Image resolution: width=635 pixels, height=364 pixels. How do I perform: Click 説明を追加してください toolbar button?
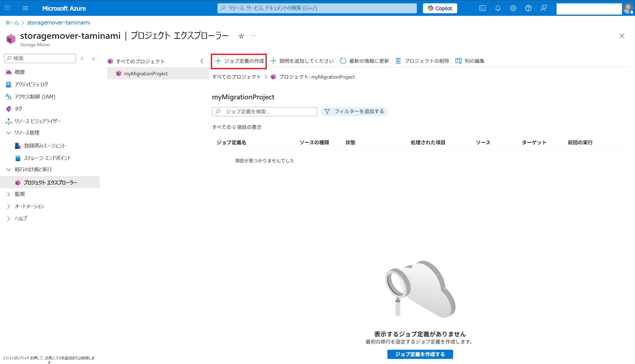[x=302, y=61]
